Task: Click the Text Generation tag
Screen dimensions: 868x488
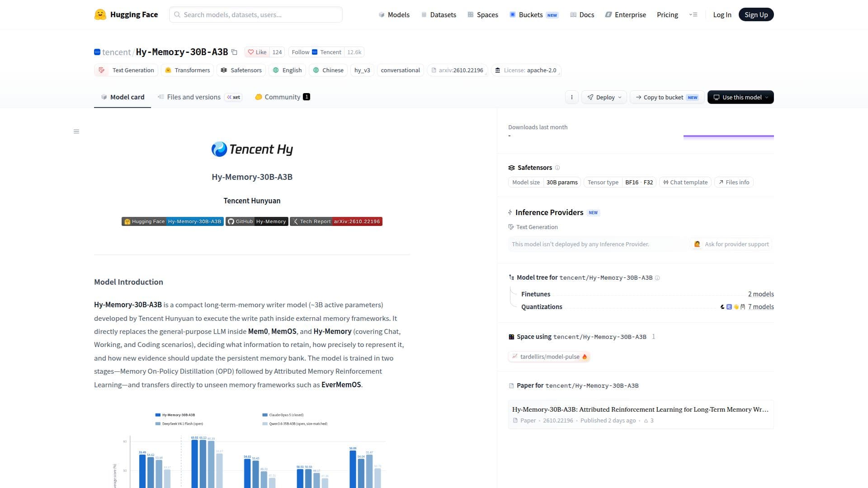Action: (x=126, y=70)
